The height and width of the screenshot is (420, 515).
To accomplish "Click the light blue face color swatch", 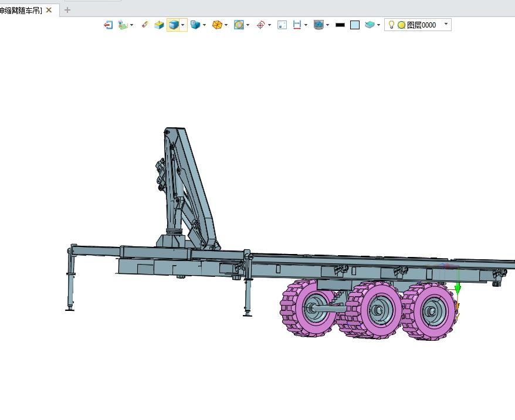I will [355, 25].
